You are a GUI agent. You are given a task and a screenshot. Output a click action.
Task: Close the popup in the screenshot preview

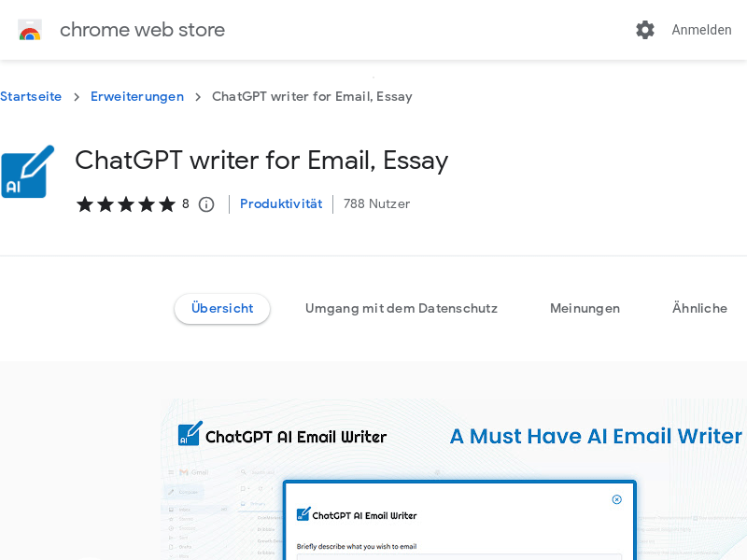[616, 499]
